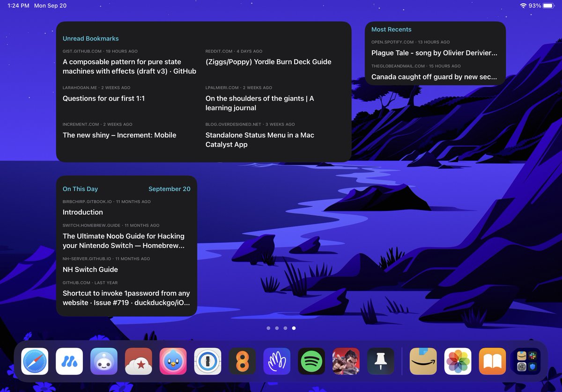Open the App Library folder in dock

coord(527,361)
